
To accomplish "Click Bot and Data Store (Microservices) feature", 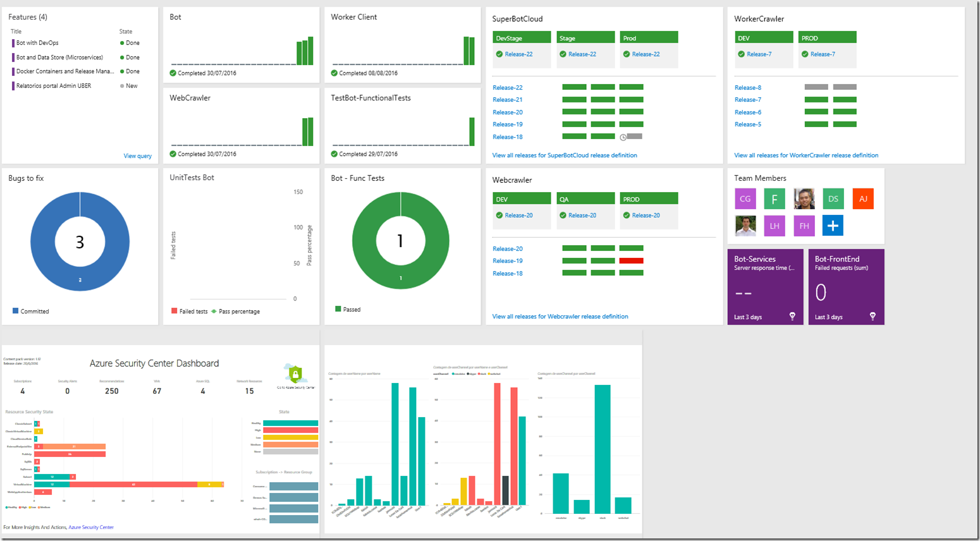I will 59,58.
